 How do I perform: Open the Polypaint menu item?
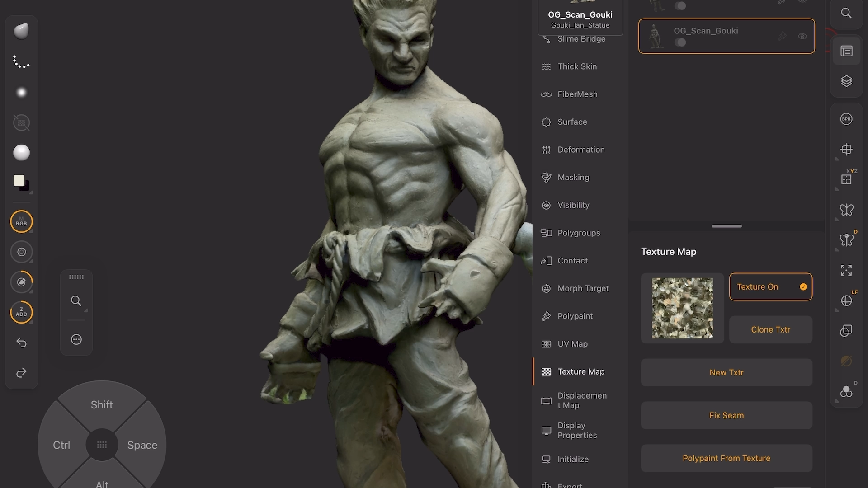tap(575, 316)
